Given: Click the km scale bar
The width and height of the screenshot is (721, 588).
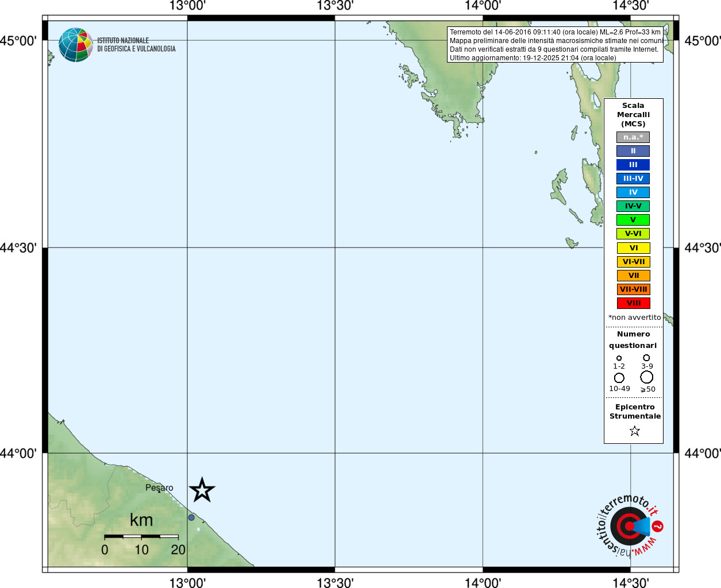Looking at the screenshot, I should coord(141,536).
